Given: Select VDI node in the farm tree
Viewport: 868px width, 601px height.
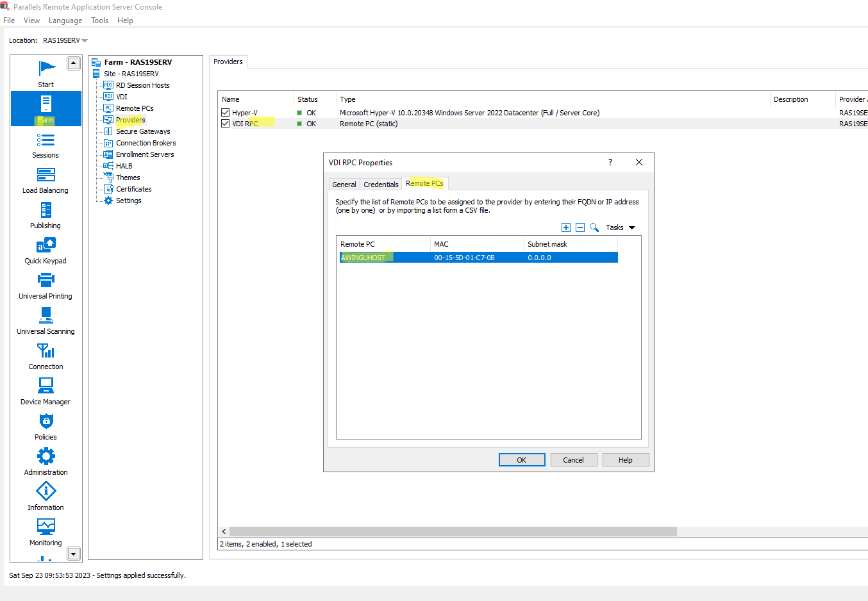Looking at the screenshot, I should [x=121, y=97].
